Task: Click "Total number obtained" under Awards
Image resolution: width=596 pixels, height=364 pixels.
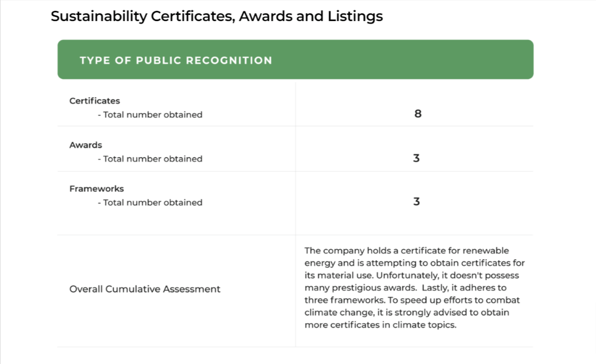Action: (153, 159)
